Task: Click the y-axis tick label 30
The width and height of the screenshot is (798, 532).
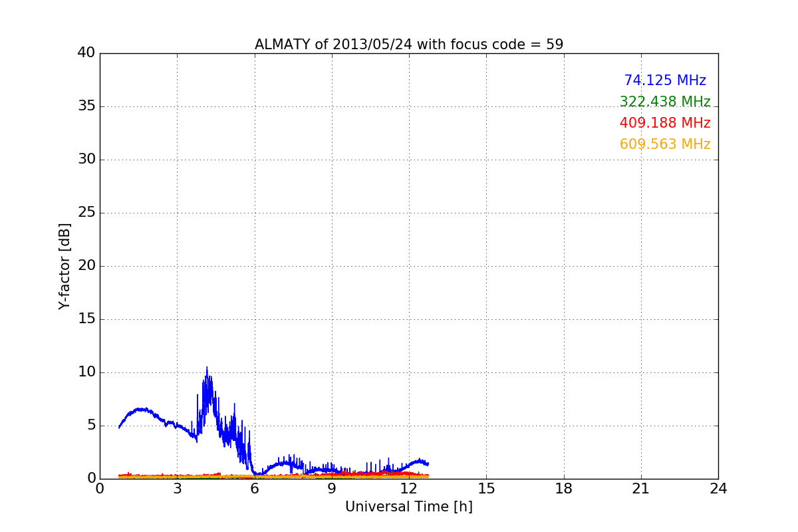Action: coord(86,160)
